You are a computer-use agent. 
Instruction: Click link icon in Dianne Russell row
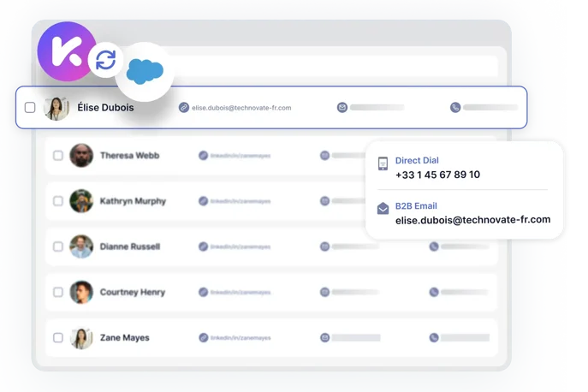203,246
